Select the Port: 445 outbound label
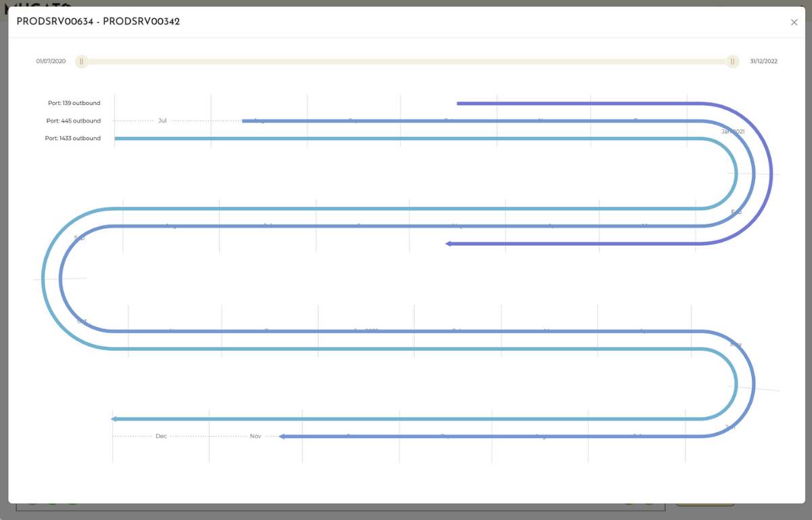The width and height of the screenshot is (812, 520). (x=73, y=121)
